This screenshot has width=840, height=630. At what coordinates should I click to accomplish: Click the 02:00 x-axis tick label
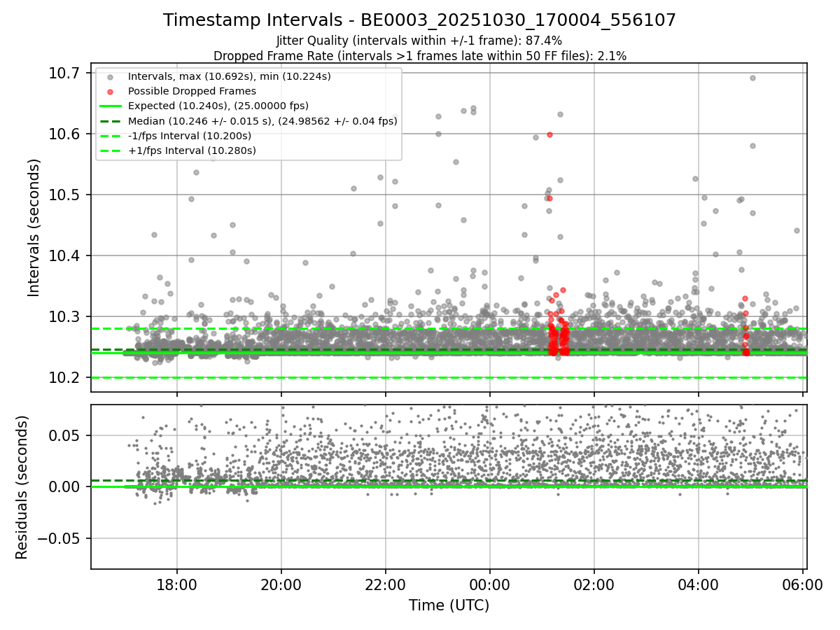coord(594,584)
